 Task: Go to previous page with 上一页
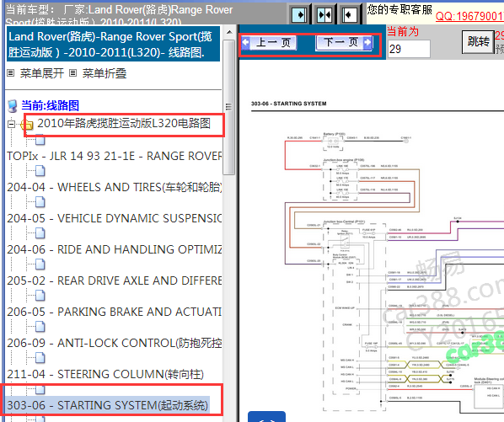coord(269,42)
